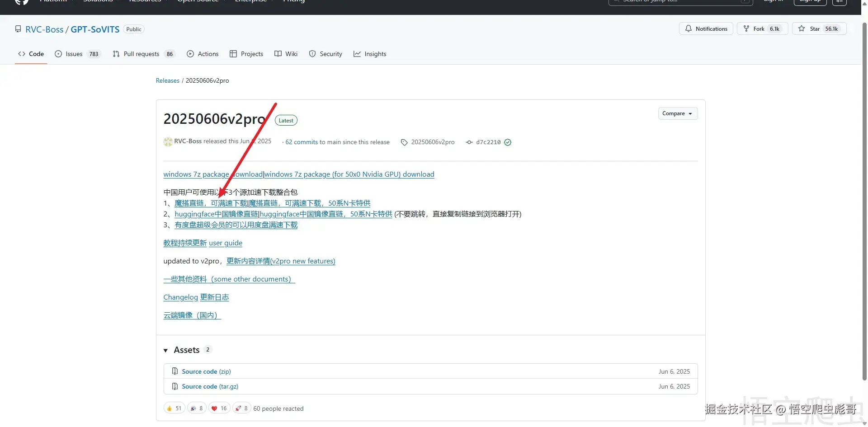Click the RVC-Boss avatar image

tap(168, 141)
